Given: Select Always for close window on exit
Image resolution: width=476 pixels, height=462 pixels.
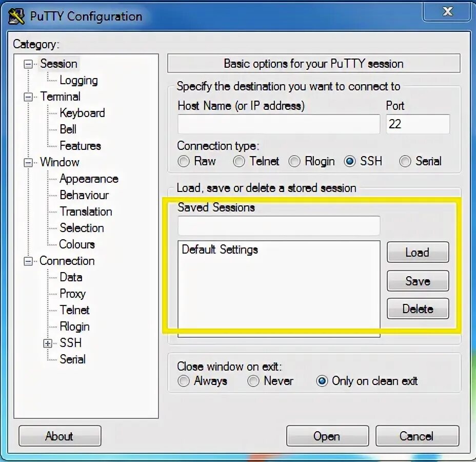Looking at the screenshot, I should tap(184, 381).
